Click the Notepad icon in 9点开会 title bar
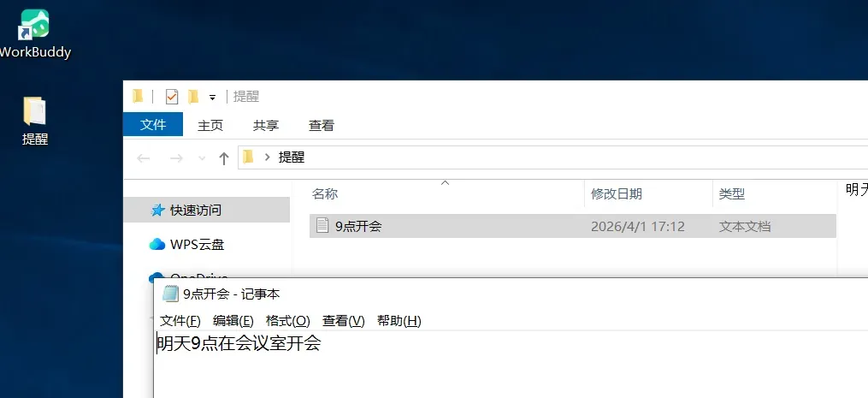The width and height of the screenshot is (868, 398). coord(170,294)
